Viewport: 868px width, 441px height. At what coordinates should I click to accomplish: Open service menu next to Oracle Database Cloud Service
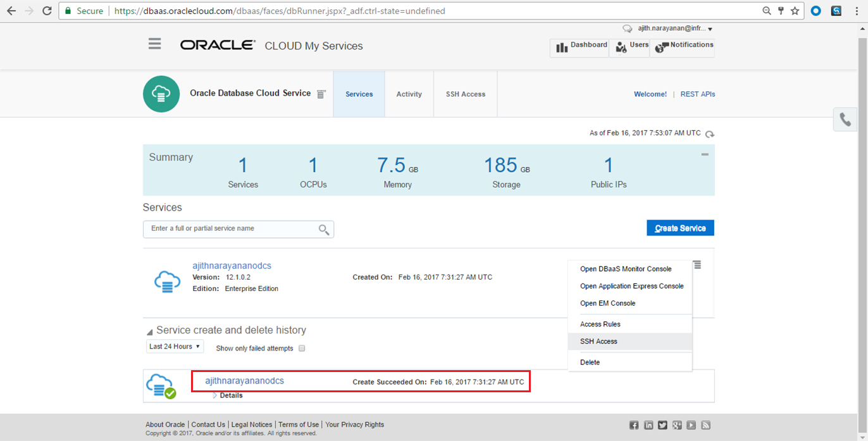click(x=321, y=94)
